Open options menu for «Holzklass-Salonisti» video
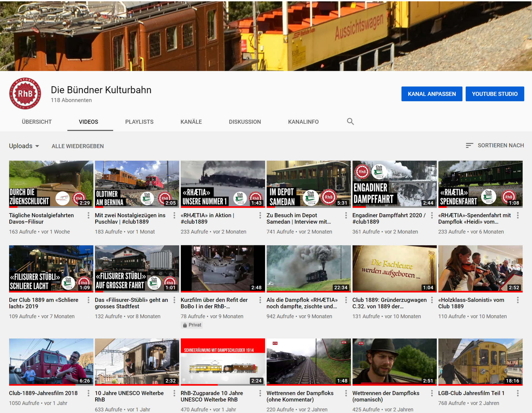The height and width of the screenshot is (413, 532). point(518,300)
